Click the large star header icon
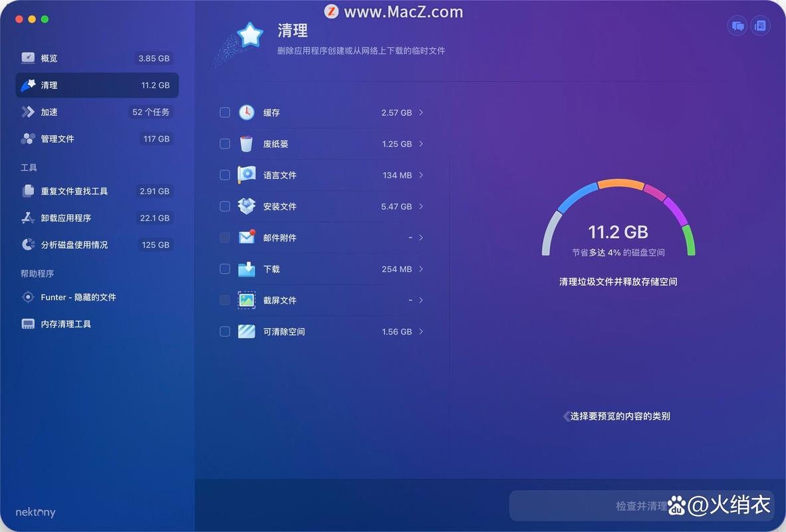The image size is (786, 532). pyautogui.click(x=250, y=35)
